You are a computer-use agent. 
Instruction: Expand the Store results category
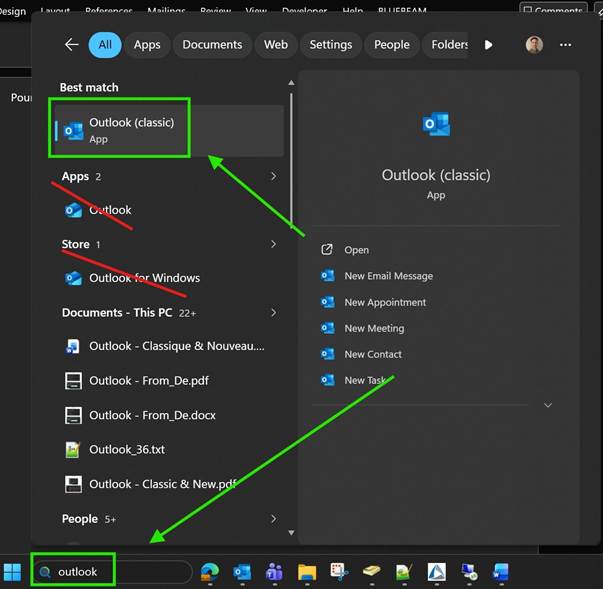(273, 244)
